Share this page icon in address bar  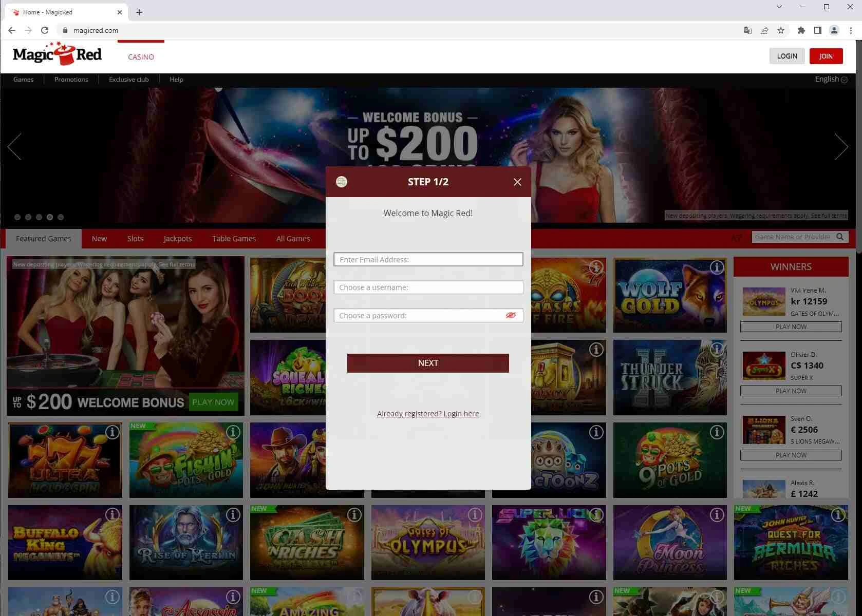[764, 30]
